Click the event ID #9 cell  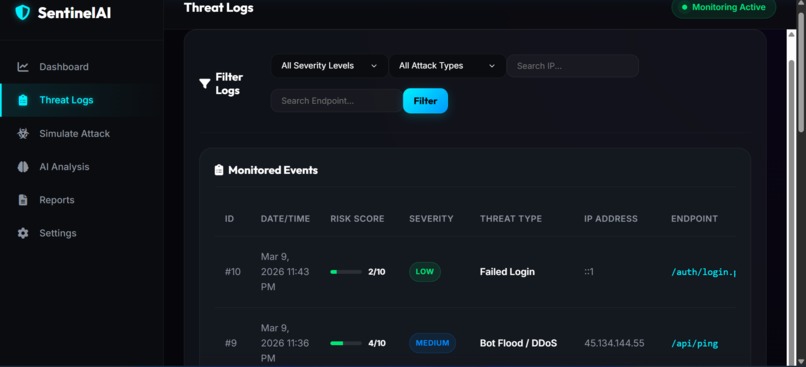[x=230, y=343]
